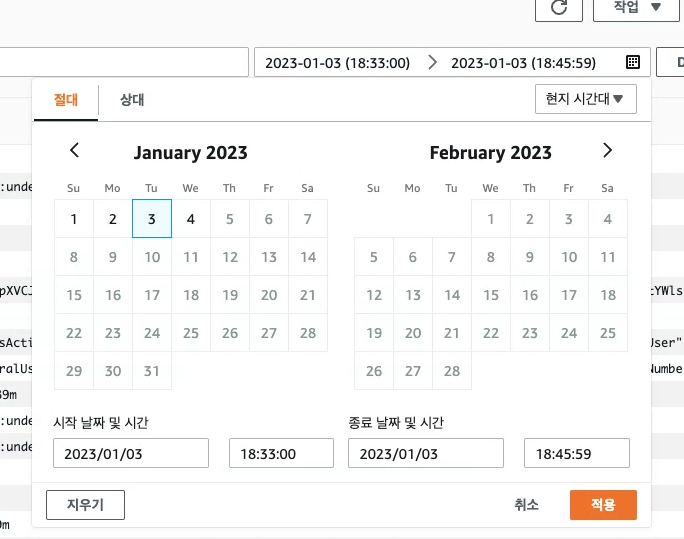Click the date range display field

[x=440, y=62]
